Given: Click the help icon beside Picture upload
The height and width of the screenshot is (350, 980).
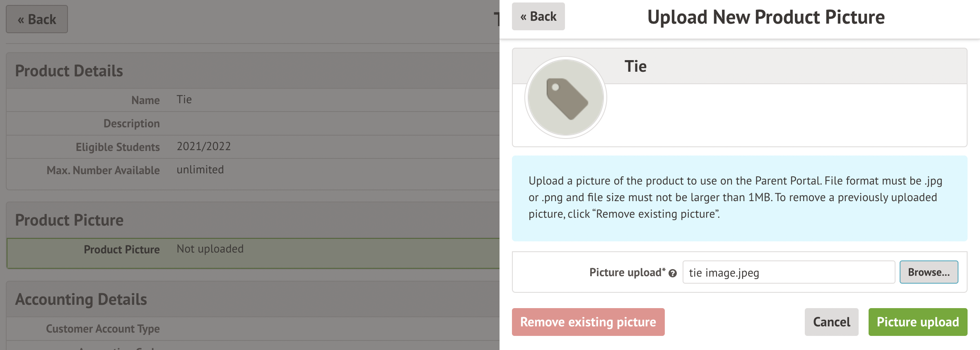Looking at the screenshot, I should [673, 273].
